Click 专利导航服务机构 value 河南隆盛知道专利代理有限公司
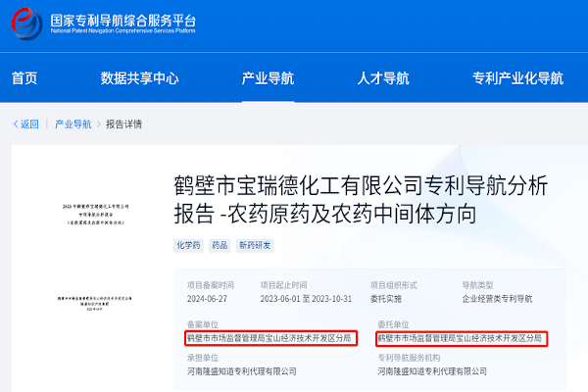This screenshot has width=588, height=392. click(432, 371)
